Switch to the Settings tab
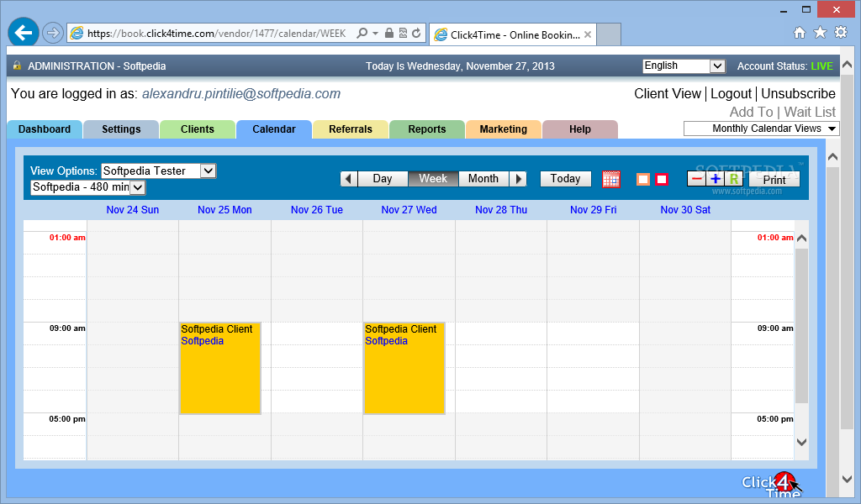Viewport: 861px width, 504px height. [x=121, y=129]
